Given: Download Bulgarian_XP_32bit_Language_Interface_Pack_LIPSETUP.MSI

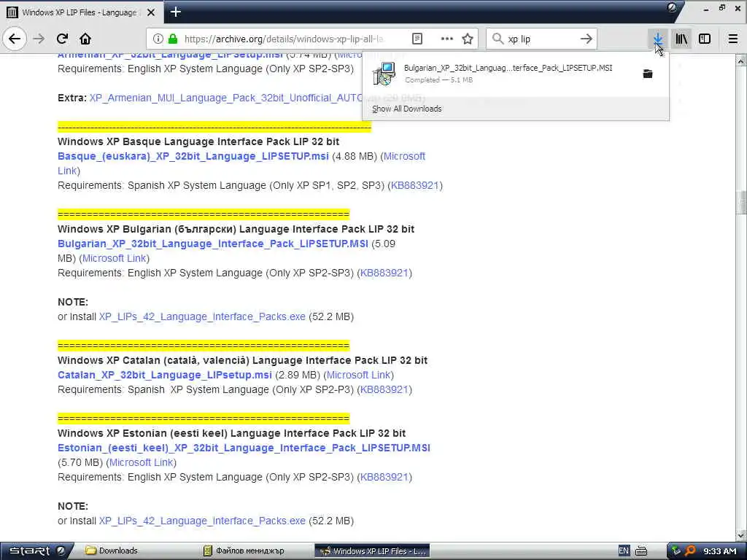Looking at the screenshot, I should 213,244.
